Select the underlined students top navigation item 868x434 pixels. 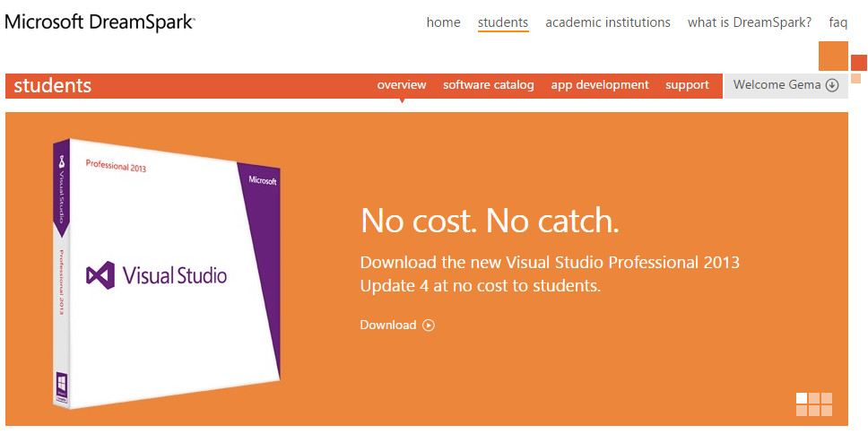click(x=503, y=22)
